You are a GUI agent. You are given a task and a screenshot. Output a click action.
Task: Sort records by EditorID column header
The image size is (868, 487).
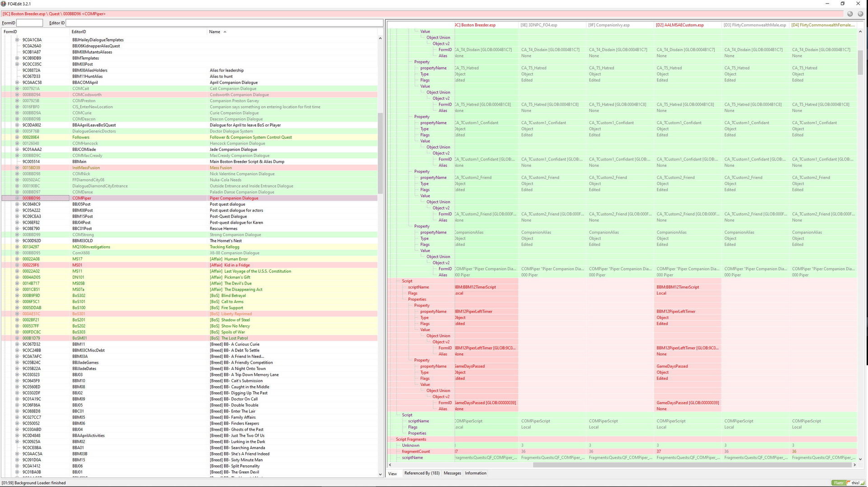[x=138, y=32]
